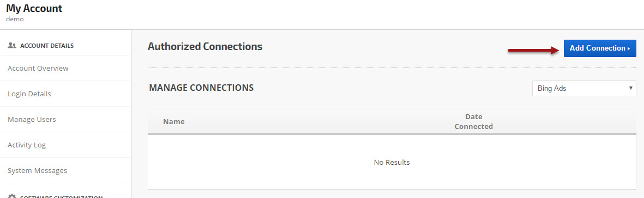Click the Account Details people icon
This screenshot has width=644, height=198.
tap(12, 46)
